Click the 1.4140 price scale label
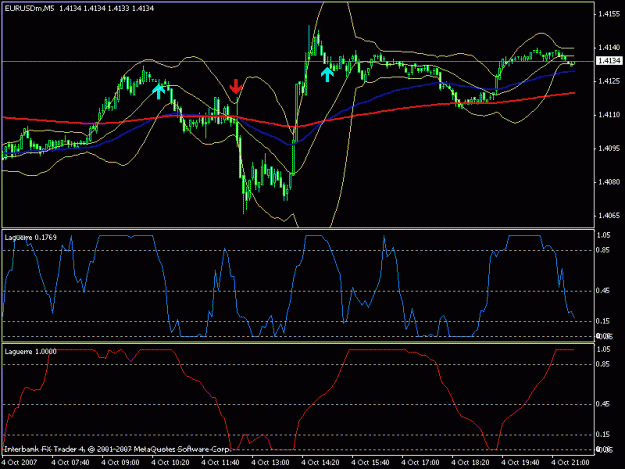Viewport: 625px width, 469px height. click(x=609, y=47)
